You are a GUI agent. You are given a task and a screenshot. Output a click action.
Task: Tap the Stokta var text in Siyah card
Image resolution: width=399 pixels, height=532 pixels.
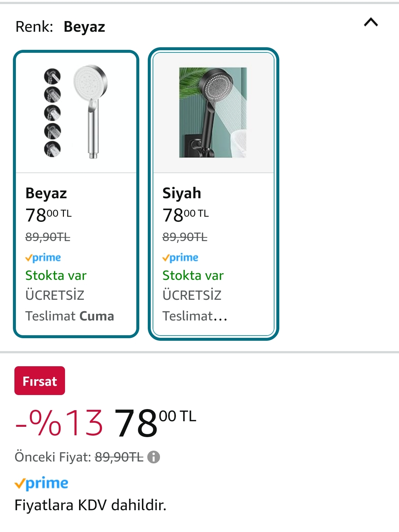[x=193, y=275]
